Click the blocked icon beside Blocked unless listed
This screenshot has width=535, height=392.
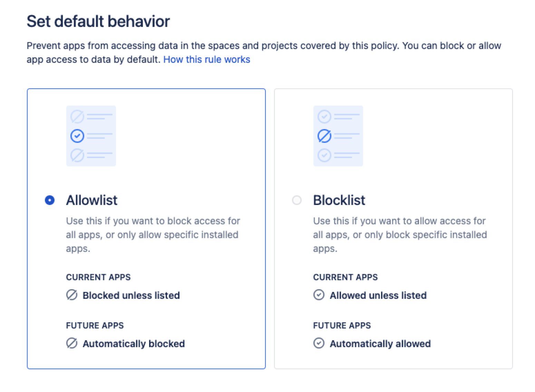click(x=71, y=295)
